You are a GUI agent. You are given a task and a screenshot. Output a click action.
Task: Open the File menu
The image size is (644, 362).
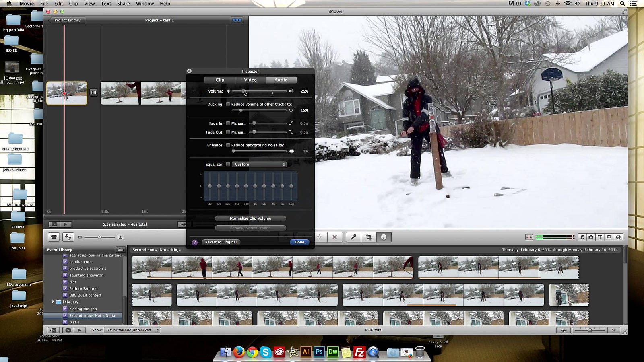44,4
